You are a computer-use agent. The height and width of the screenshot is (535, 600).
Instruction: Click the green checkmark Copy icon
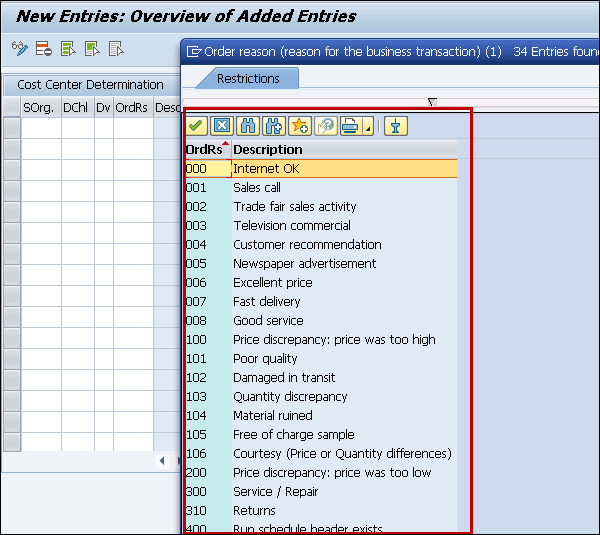197,126
